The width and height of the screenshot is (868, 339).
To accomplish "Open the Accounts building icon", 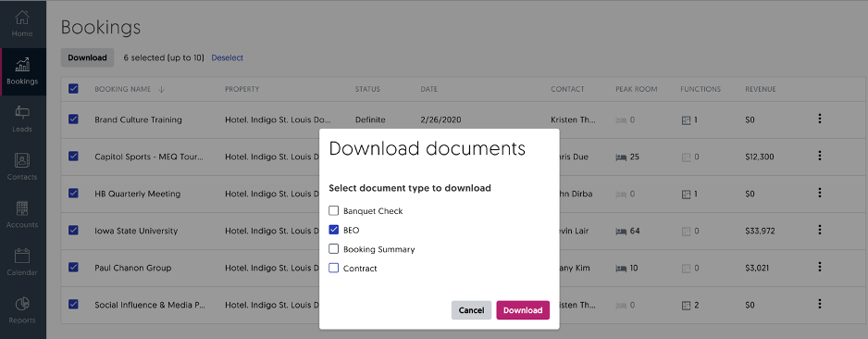I will click(22, 208).
